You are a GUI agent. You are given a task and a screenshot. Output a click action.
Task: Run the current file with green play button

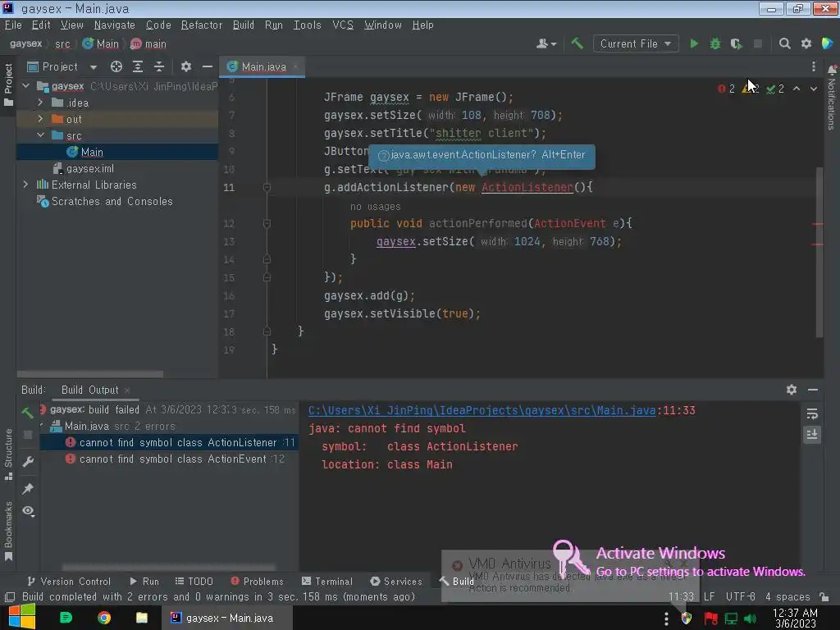tap(694, 44)
